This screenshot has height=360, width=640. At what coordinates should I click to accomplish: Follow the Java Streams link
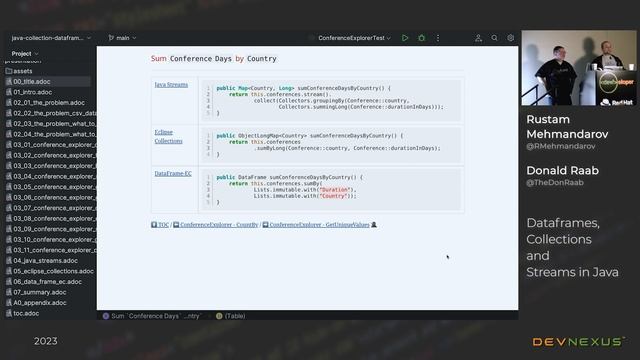tap(171, 85)
